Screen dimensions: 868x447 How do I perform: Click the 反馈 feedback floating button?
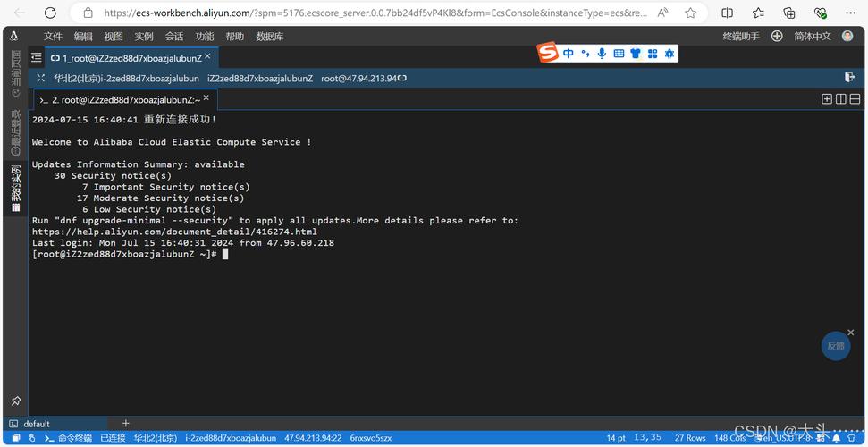(x=836, y=346)
